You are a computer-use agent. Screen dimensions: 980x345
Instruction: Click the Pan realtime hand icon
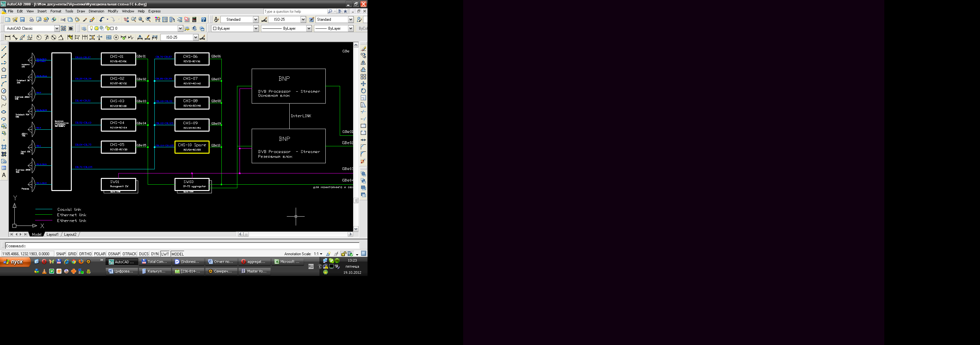point(126,19)
